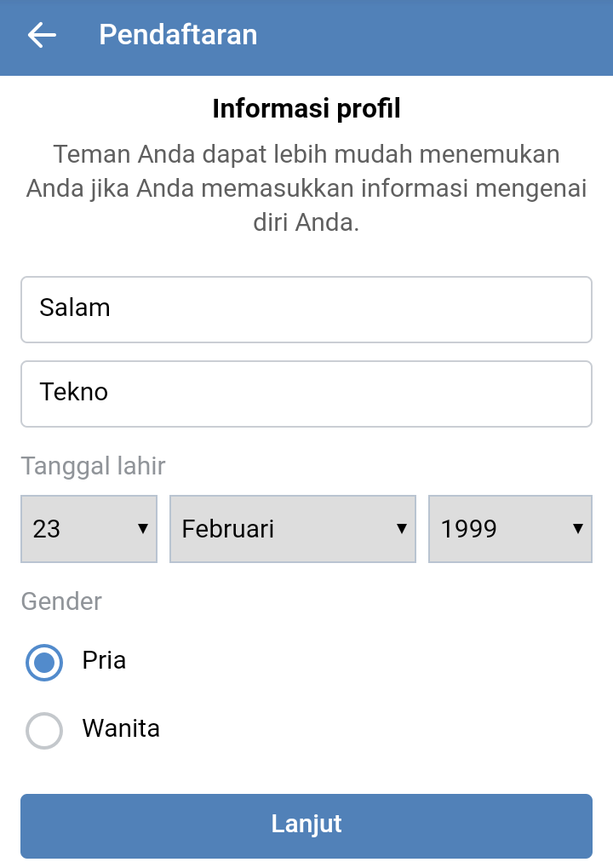The image size is (613, 868).
Task: Click the Pendaftaran title in the header
Action: coord(178,35)
